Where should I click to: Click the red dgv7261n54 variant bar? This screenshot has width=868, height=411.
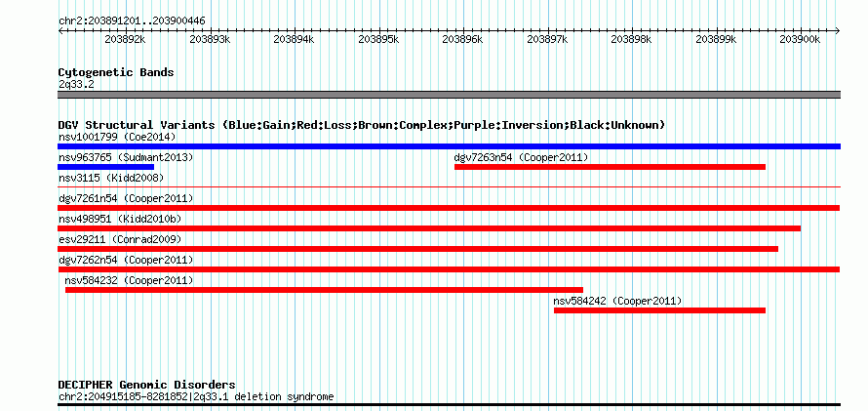[x=449, y=208]
